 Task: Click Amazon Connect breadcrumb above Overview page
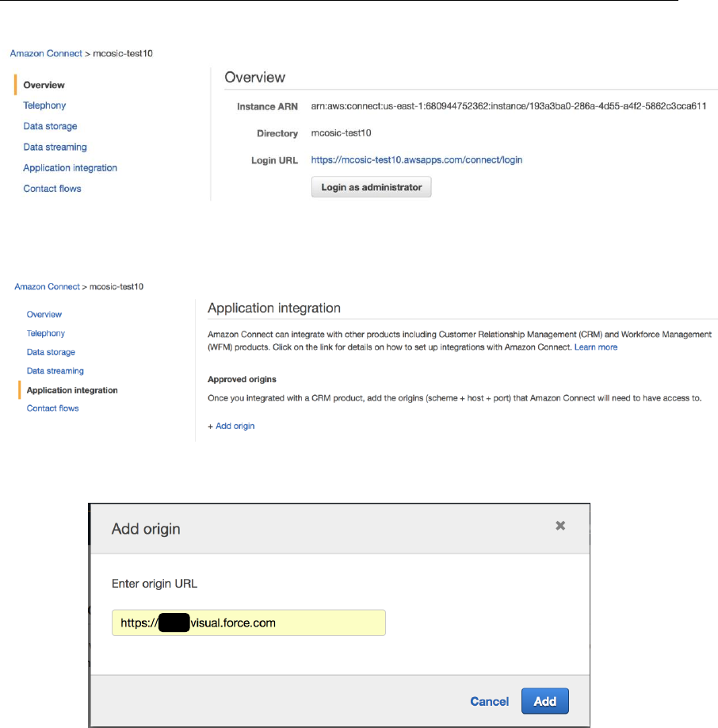coord(45,53)
